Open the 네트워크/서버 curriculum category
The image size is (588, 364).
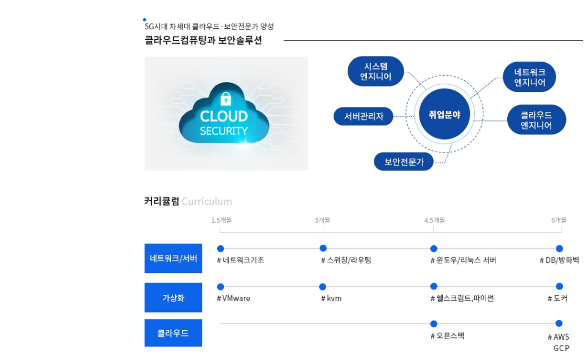pos(173,258)
